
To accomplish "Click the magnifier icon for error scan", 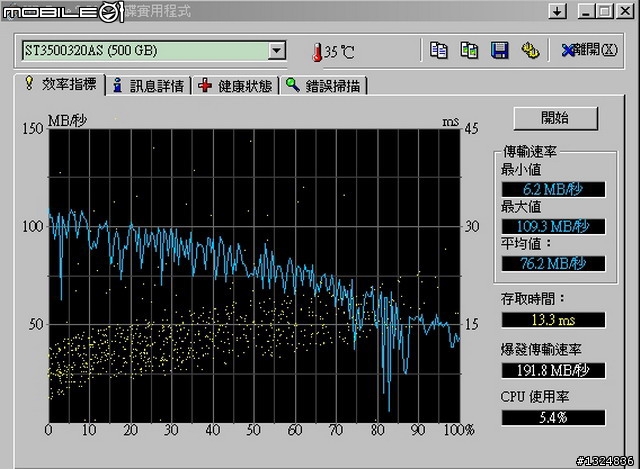I will (x=292, y=86).
